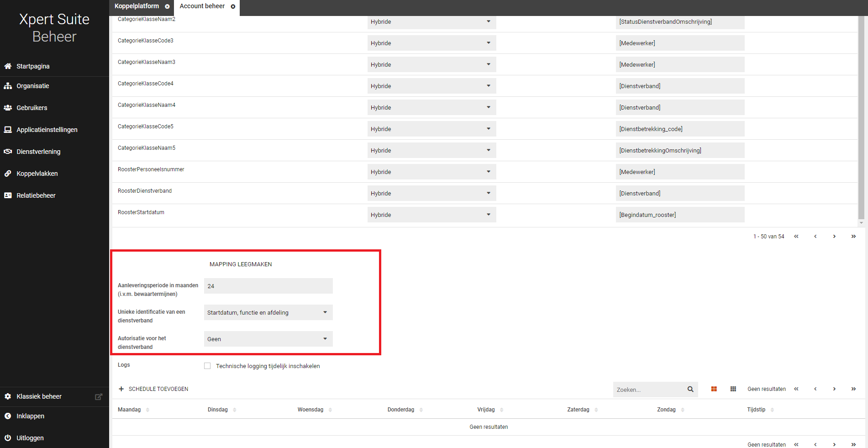
Task: Close the Account beheer tab
Action: pos(233,6)
